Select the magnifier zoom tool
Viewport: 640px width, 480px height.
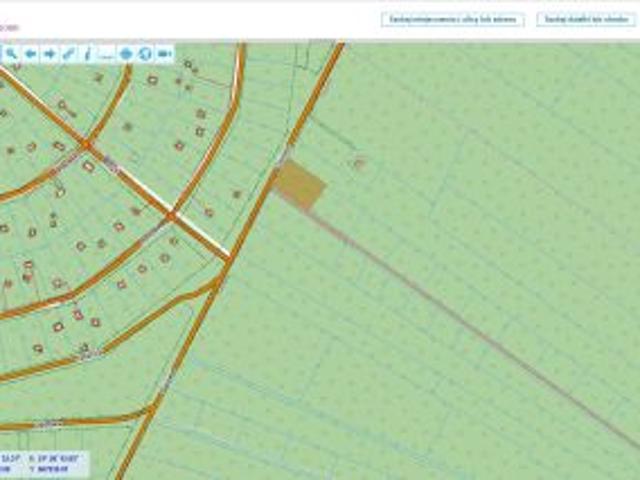point(11,54)
